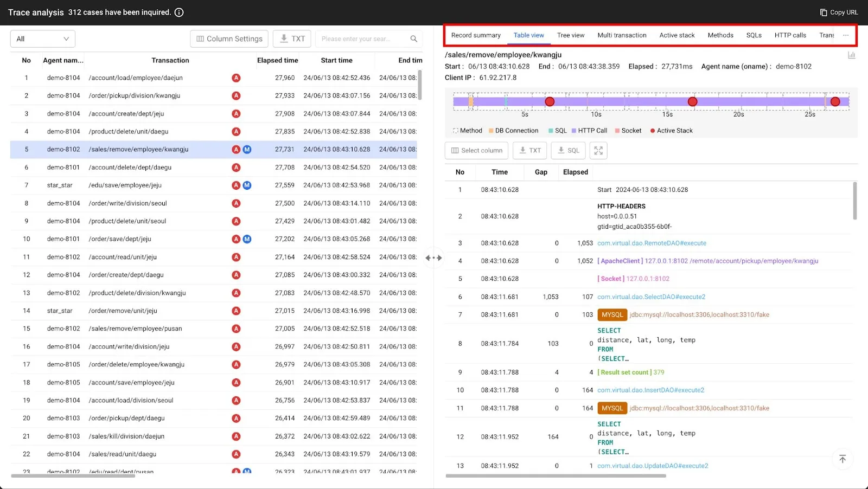Click the scroll-to-top arrow button

pos(843,459)
